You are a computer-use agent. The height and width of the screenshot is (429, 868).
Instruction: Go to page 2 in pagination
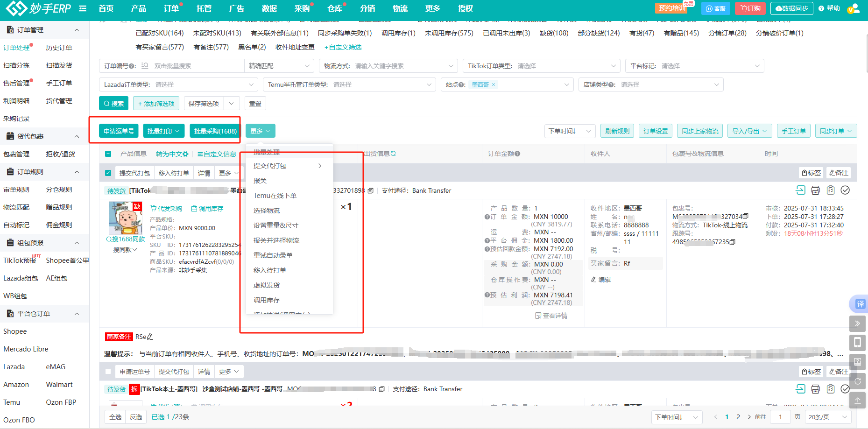click(x=738, y=417)
